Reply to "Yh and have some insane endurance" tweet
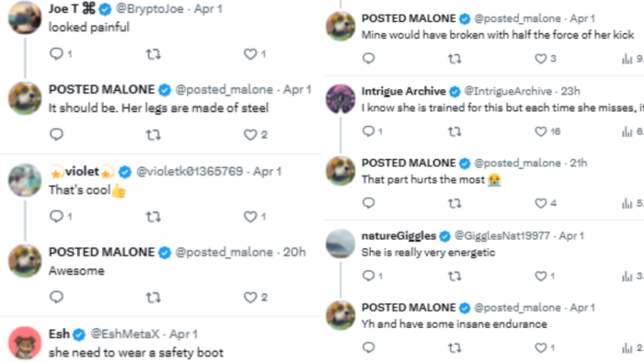644x362 pixels. click(x=368, y=347)
